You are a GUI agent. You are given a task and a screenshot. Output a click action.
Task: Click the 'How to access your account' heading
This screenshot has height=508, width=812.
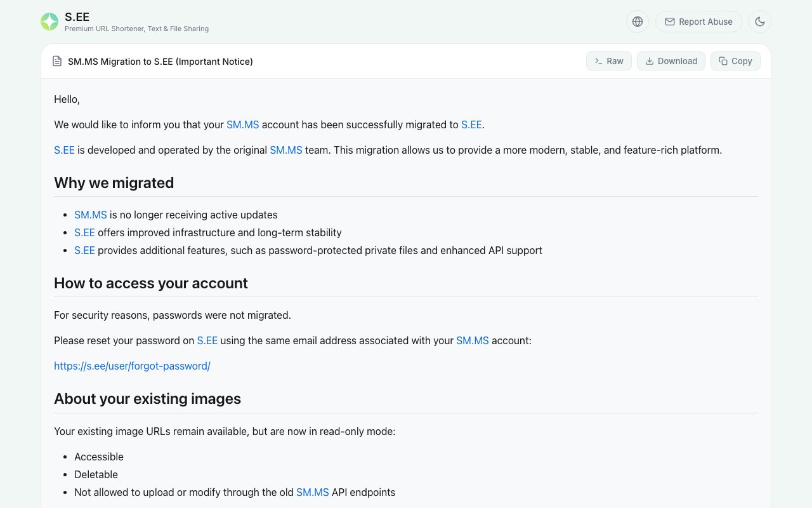click(x=151, y=283)
